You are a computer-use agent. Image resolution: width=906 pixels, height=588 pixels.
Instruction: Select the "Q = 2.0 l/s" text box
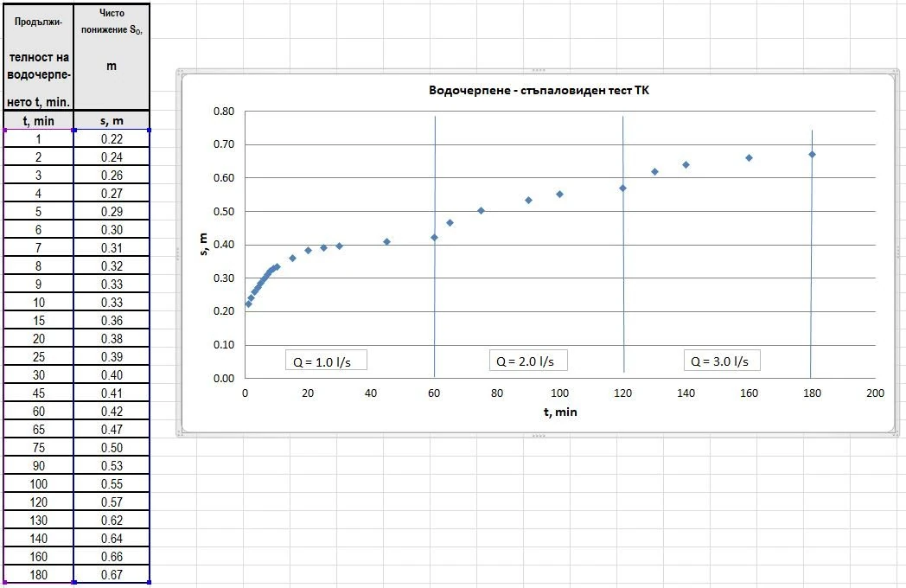tap(528, 360)
